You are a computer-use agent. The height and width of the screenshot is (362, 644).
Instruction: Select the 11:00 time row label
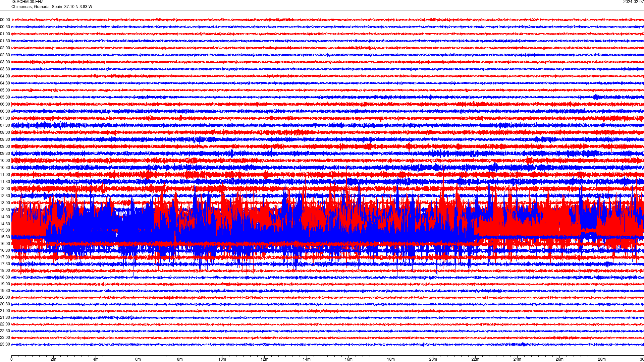(x=5, y=175)
